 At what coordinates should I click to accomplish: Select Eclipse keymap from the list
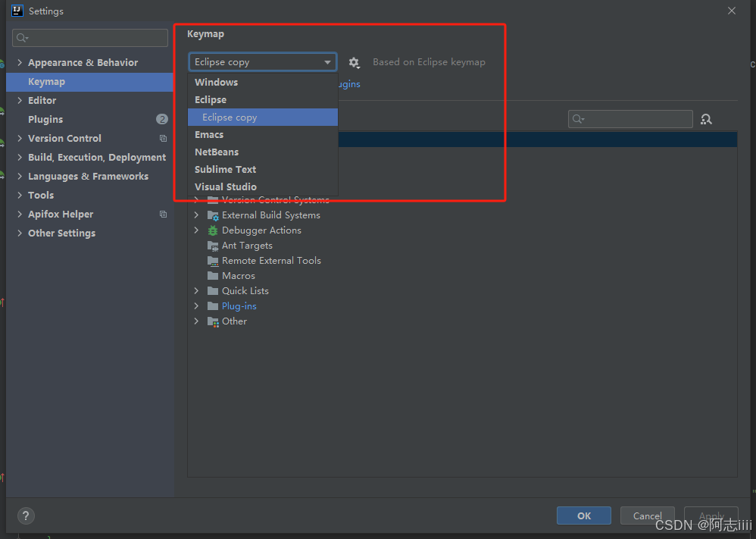click(x=263, y=99)
